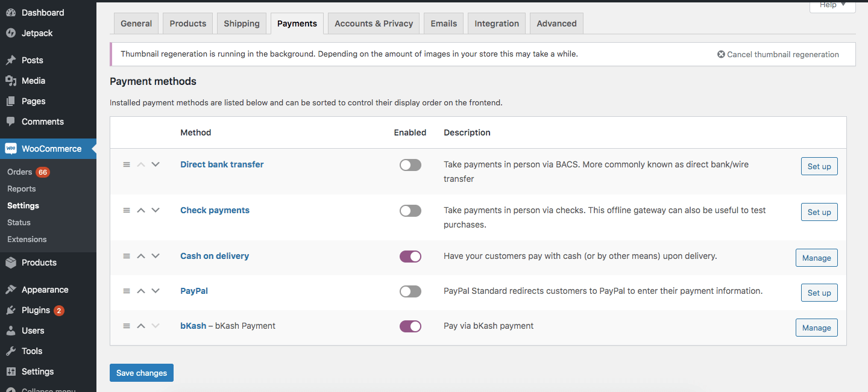Open the Accounts & Privacy tab
Viewport: 868px width, 392px height.
pyautogui.click(x=374, y=23)
